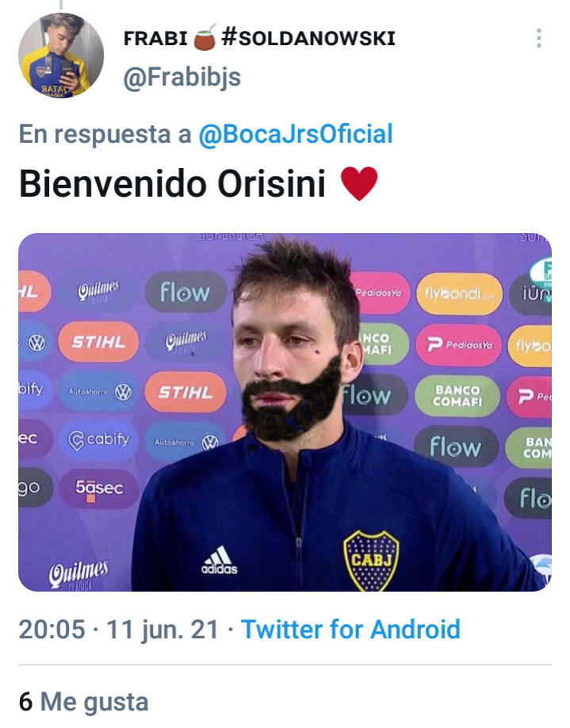Click the '11 jun. 21' date
570x728 pixels.
pyautogui.click(x=163, y=630)
